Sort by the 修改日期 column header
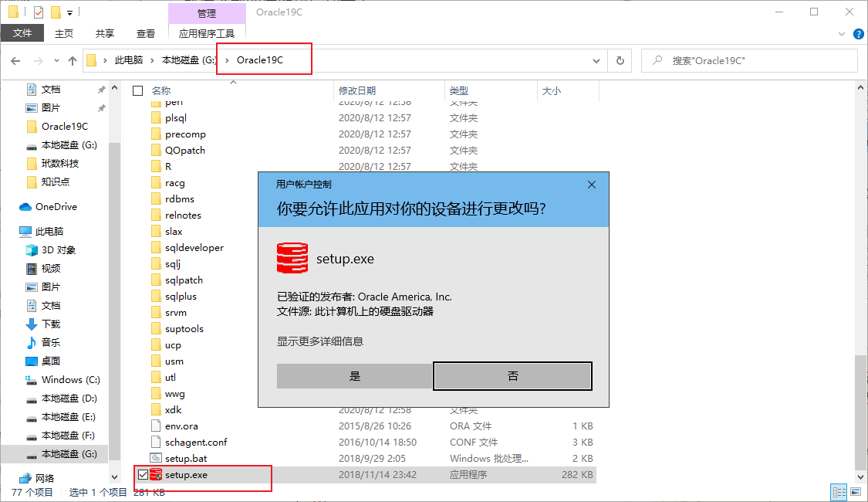 click(357, 91)
